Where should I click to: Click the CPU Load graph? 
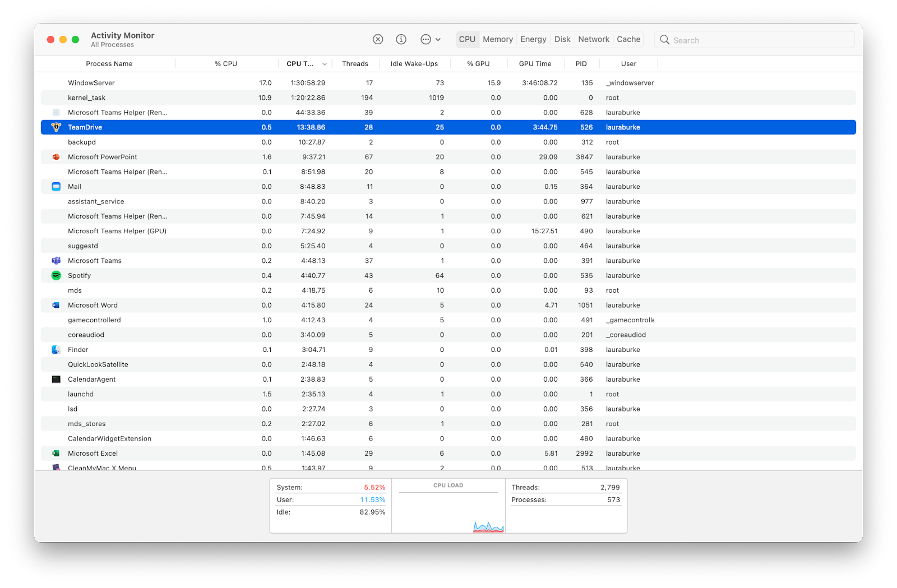(449, 510)
